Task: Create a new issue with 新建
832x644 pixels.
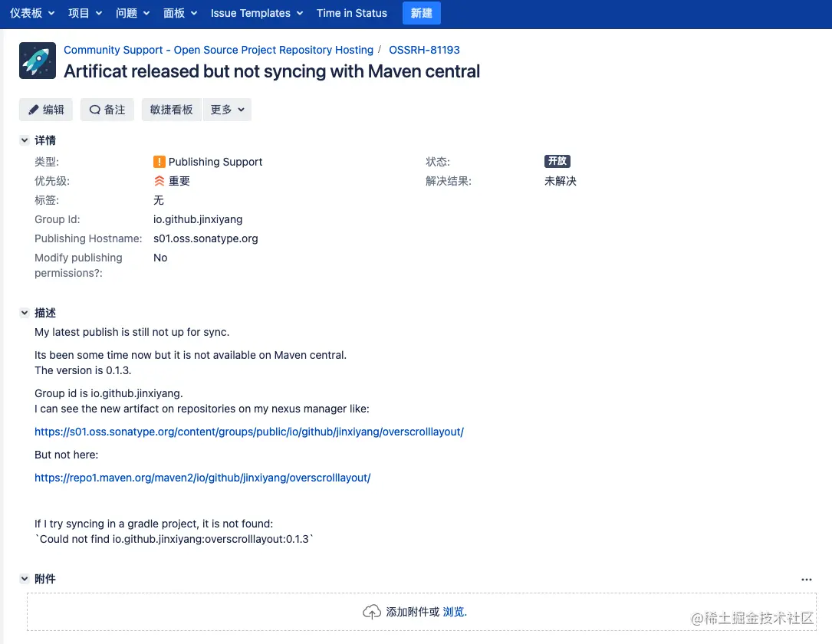Action: pos(421,13)
